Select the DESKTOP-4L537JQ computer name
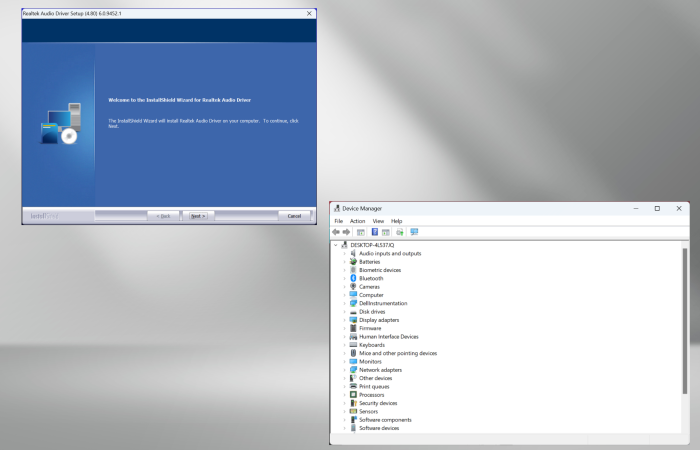This screenshot has height=450, width=700. [372, 245]
